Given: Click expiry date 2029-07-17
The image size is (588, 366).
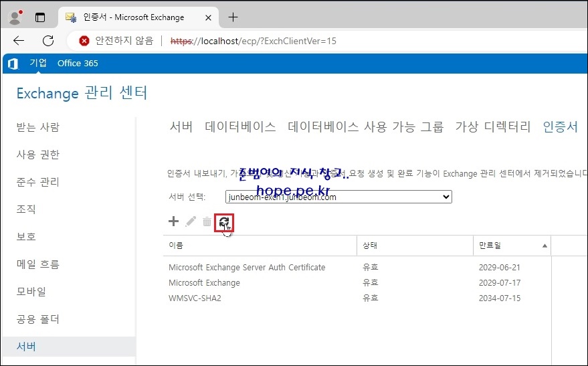Looking at the screenshot, I should coord(500,283).
